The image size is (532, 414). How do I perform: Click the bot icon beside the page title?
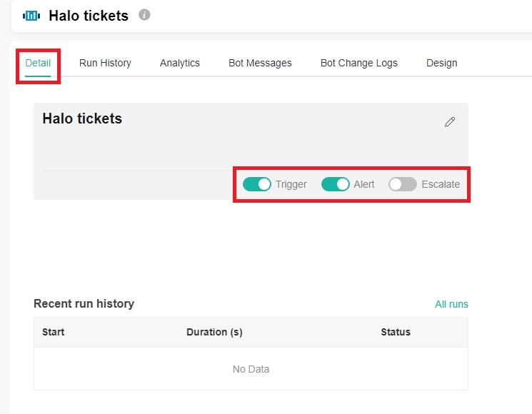(31, 15)
